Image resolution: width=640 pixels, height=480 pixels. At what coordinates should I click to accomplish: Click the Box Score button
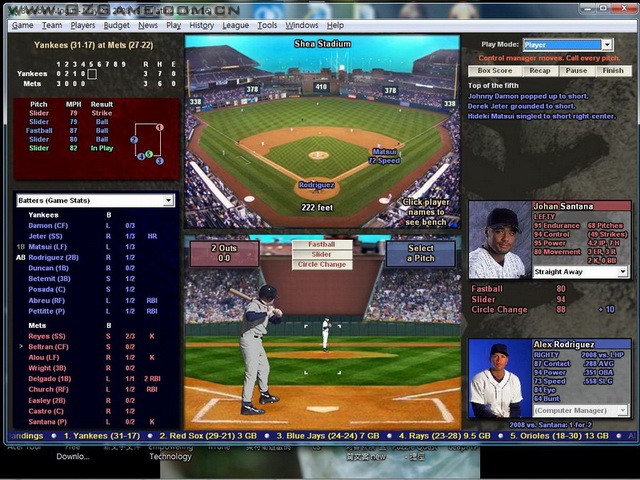[495, 71]
